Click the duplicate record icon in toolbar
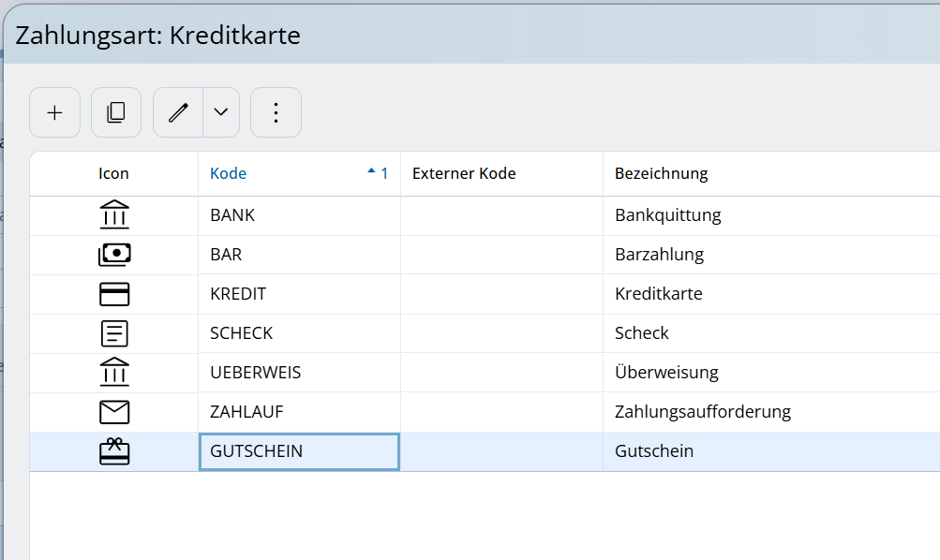940x560 pixels. click(116, 112)
